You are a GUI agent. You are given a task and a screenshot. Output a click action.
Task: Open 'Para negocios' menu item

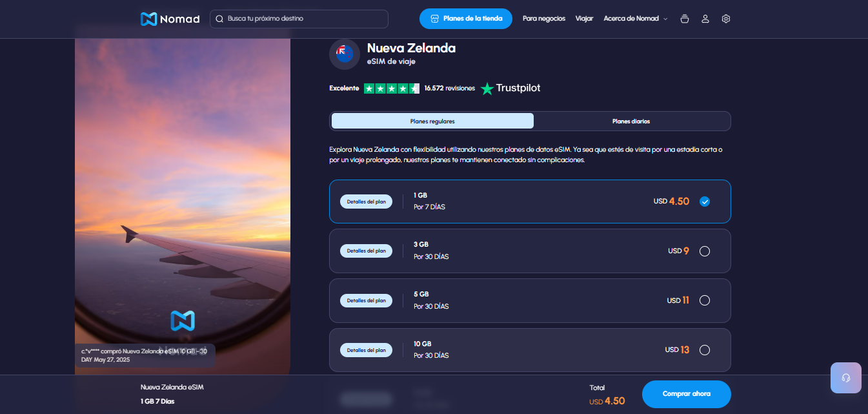(x=544, y=19)
